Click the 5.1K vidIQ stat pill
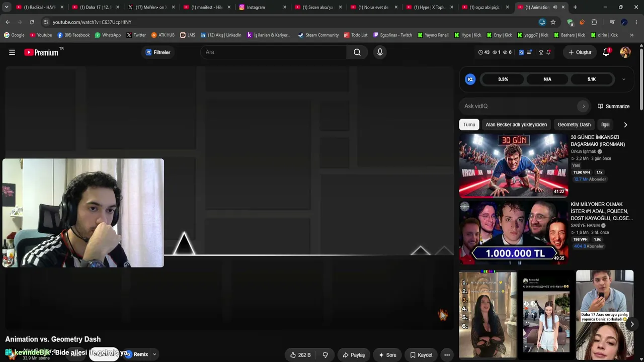The image size is (644, 362). click(x=592, y=79)
